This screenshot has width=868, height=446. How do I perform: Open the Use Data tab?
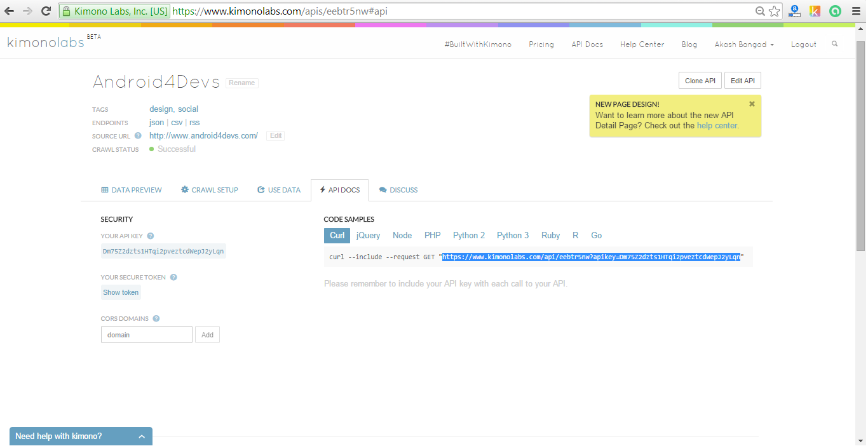click(279, 190)
